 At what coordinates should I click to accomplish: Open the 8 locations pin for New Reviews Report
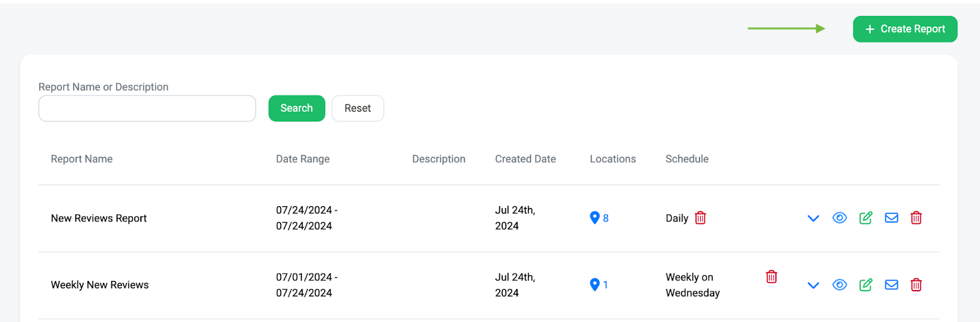click(598, 218)
